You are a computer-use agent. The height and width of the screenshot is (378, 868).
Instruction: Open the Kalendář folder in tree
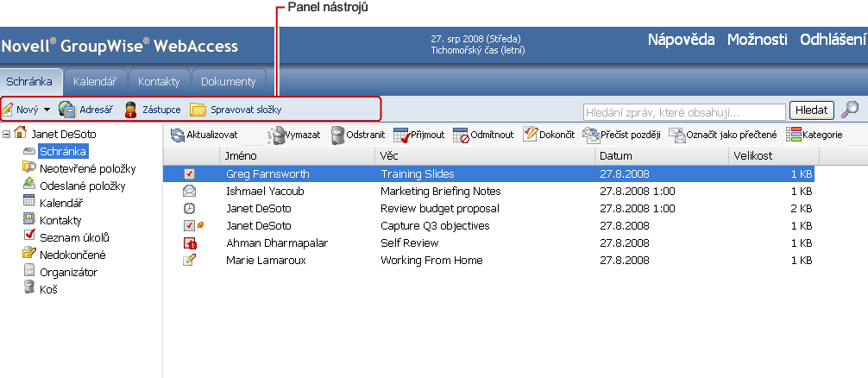pyautogui.click(x=61, y=203)
